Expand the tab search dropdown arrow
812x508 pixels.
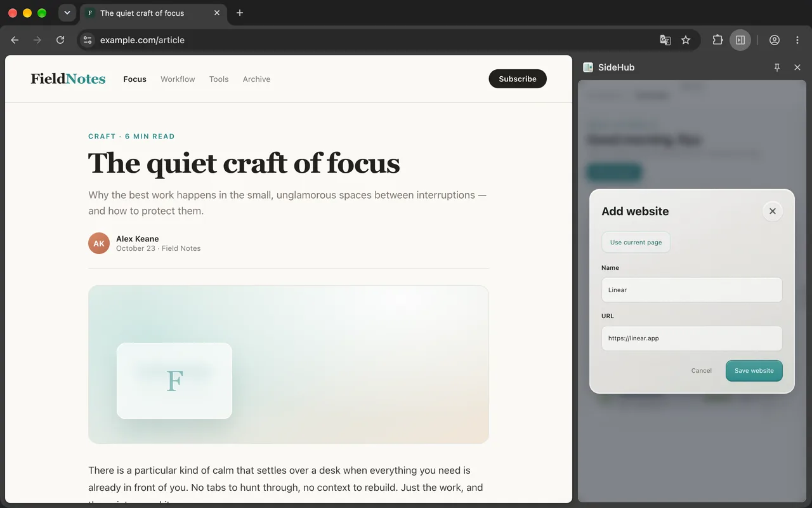(67, 13)
